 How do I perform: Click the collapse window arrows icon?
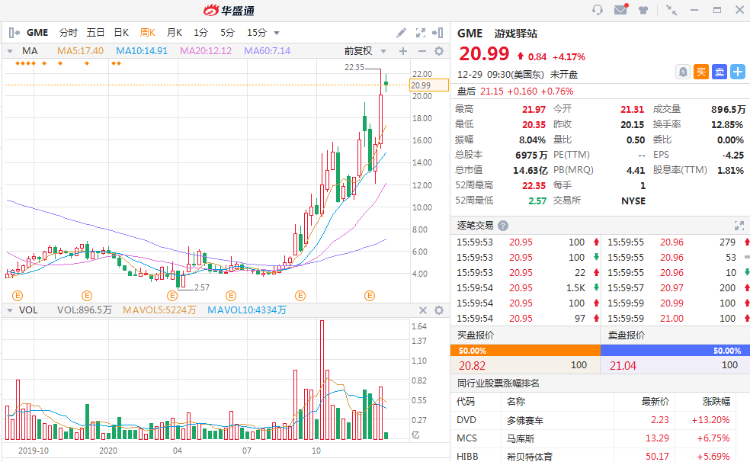tap(672, 10)
